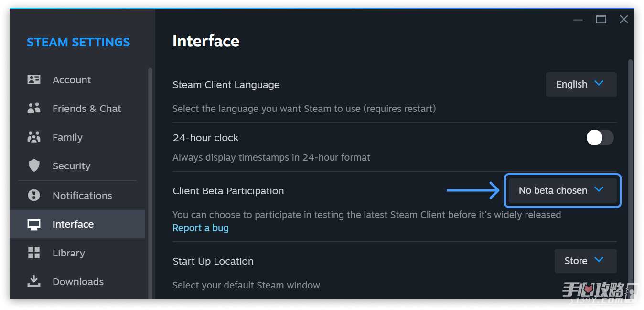The height and width of the screenshot is (310, 644).
Task: Maximize the Steam settings window
Action: click(601, 19)
